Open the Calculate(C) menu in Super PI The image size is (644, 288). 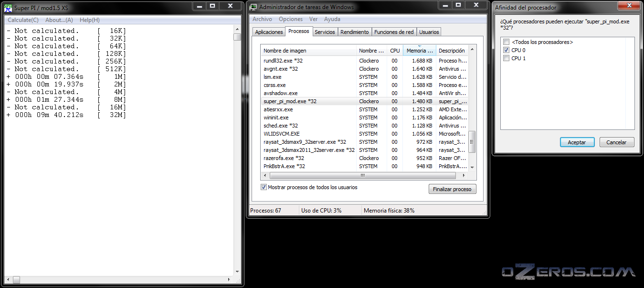[x=23, y=20]
